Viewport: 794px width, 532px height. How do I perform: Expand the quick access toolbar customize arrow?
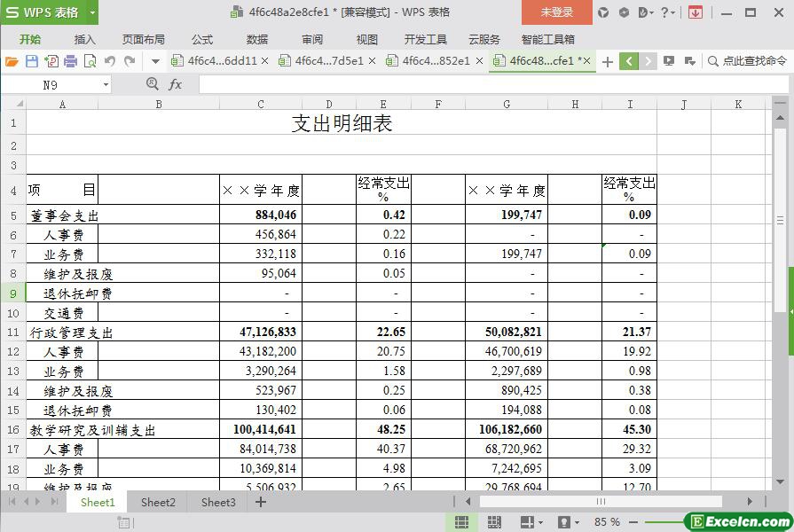(155, 61)
